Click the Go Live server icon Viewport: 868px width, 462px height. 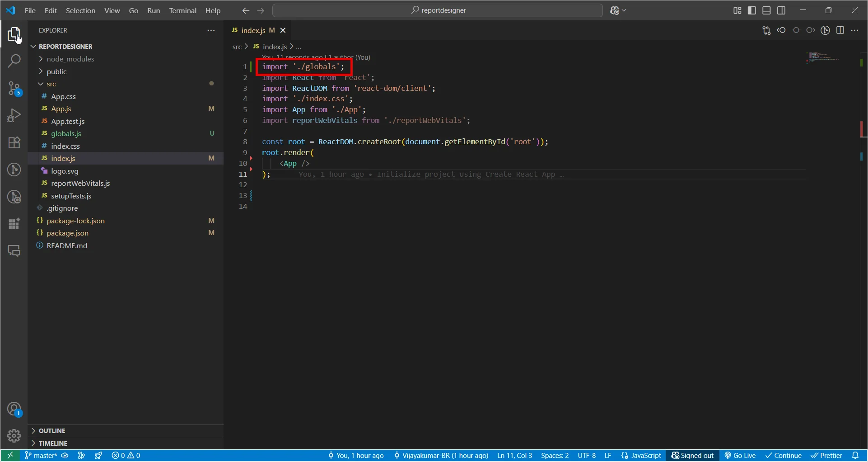tap(740, 455)
